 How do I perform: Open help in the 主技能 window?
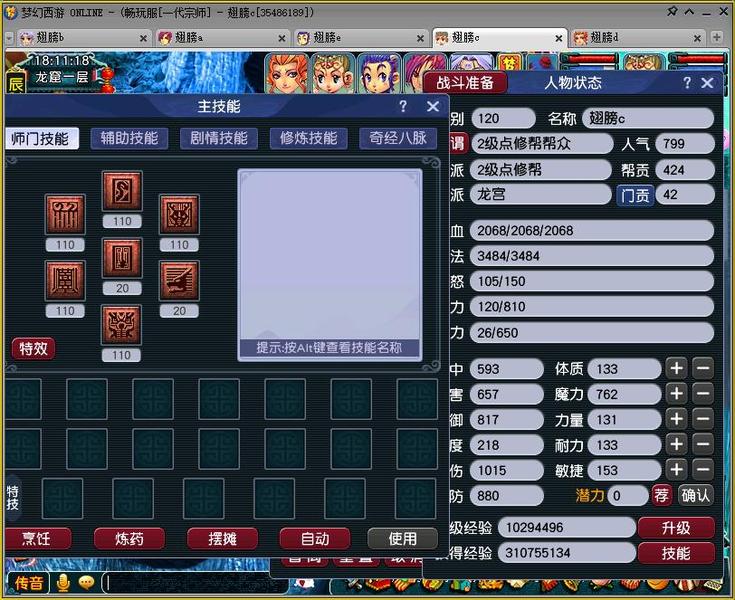[x=403, y=106]
